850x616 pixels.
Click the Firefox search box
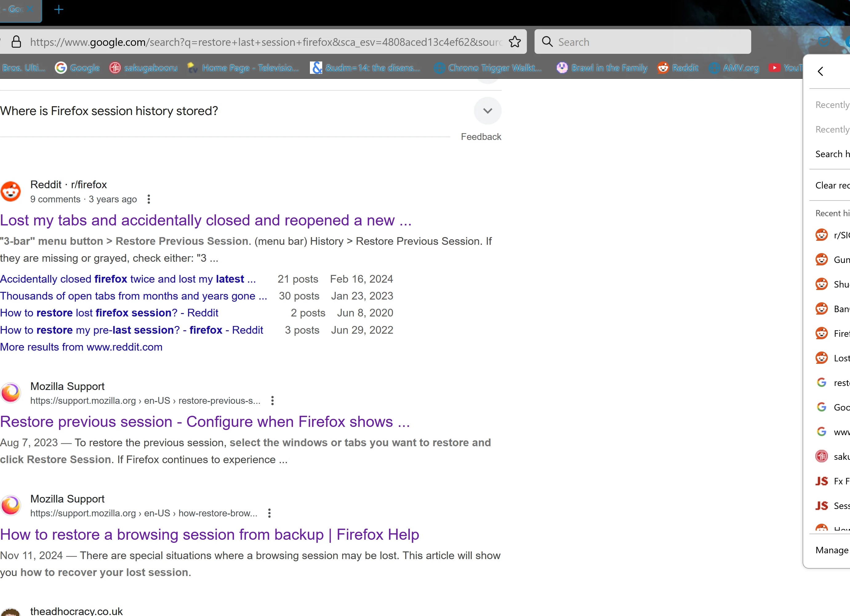[642, 42]
